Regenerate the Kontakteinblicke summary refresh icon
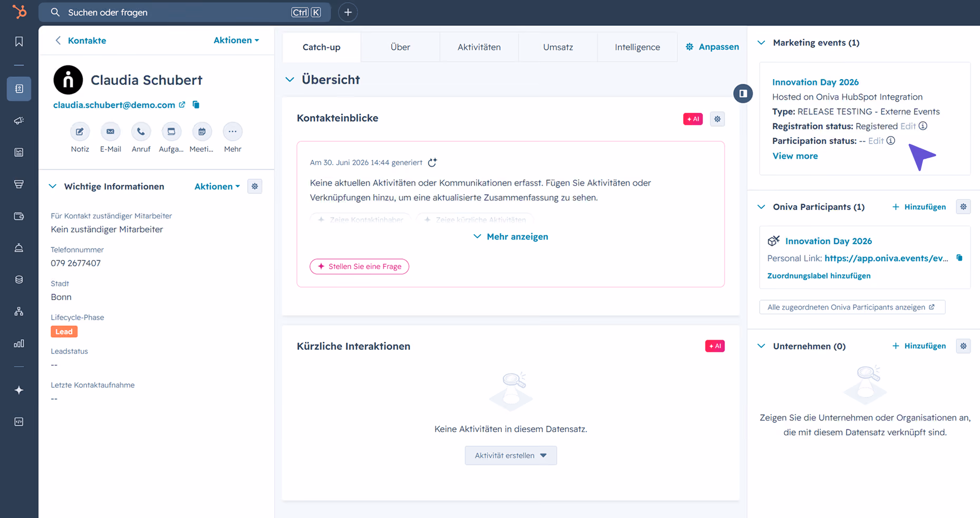The width and height of the screenshot is (980, 518). [432, 162]
